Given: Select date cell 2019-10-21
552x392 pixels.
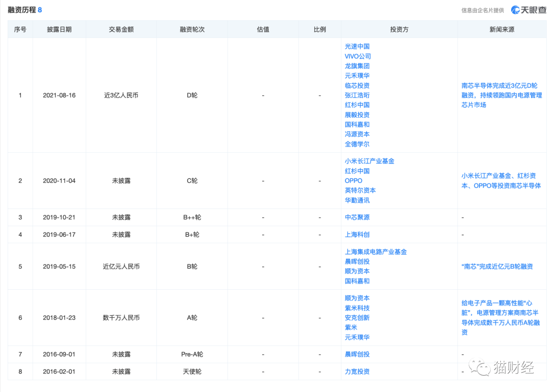Looking at the screenshot, I should pyautogui.click(x=59, y=217).
